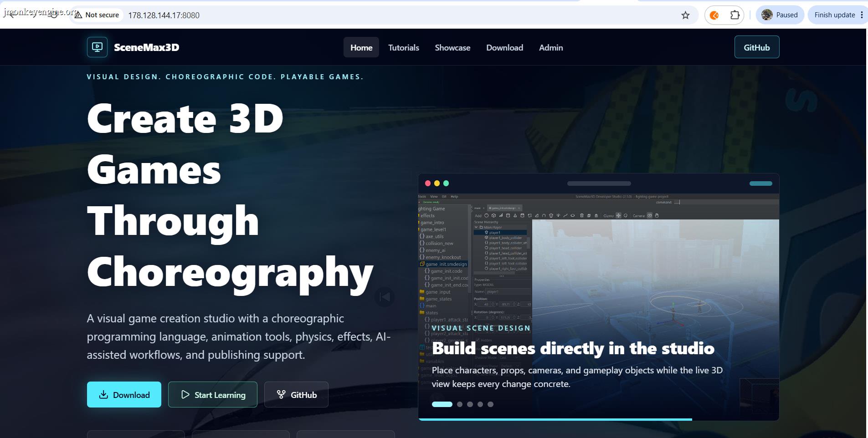Image resolution: width=868 pixels, height=438 pixels.
Task: Select the fifth carousel dot
Action: pos(490,404)
